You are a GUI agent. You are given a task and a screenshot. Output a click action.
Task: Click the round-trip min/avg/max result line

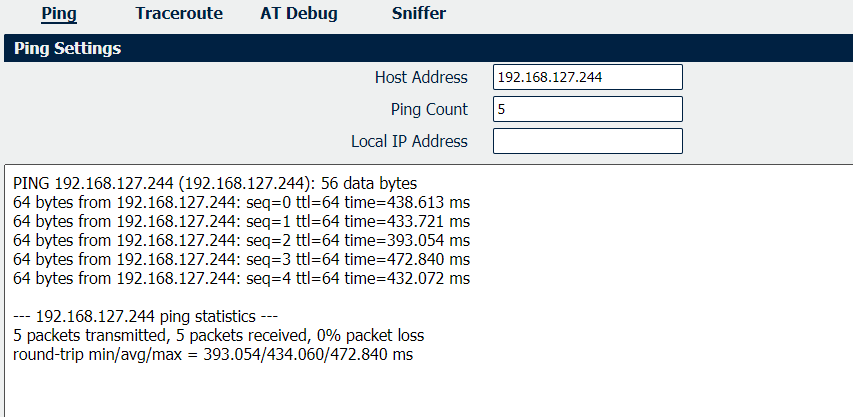(x=213, y=354)
